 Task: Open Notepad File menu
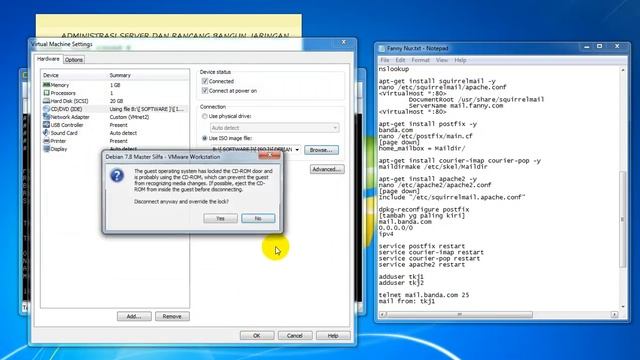click(x=385, y=60)
